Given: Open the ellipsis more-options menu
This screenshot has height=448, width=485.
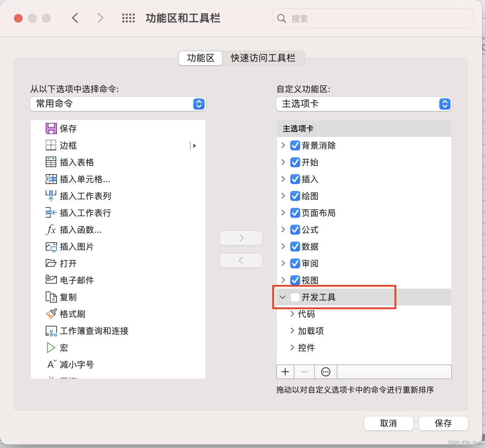Looking at the screenshot, I should pyautogui.click(x=326, y=372).
